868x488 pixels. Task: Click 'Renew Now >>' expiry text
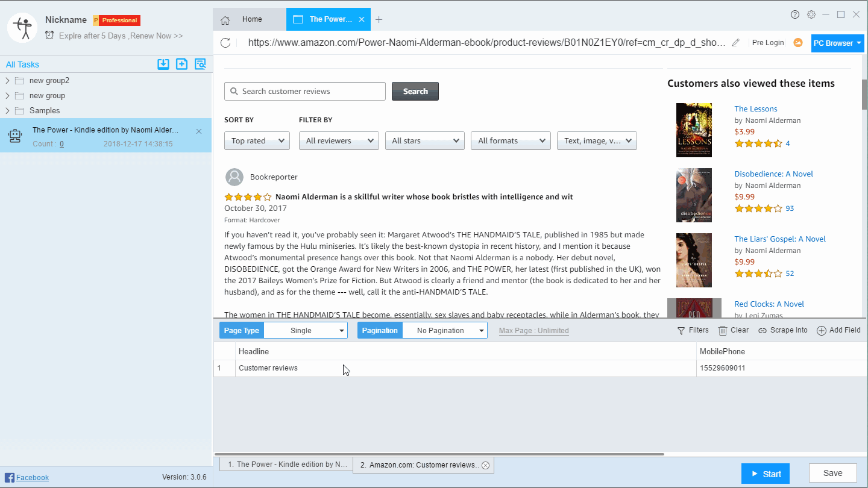pyautogui.click(x=156, y=36)
